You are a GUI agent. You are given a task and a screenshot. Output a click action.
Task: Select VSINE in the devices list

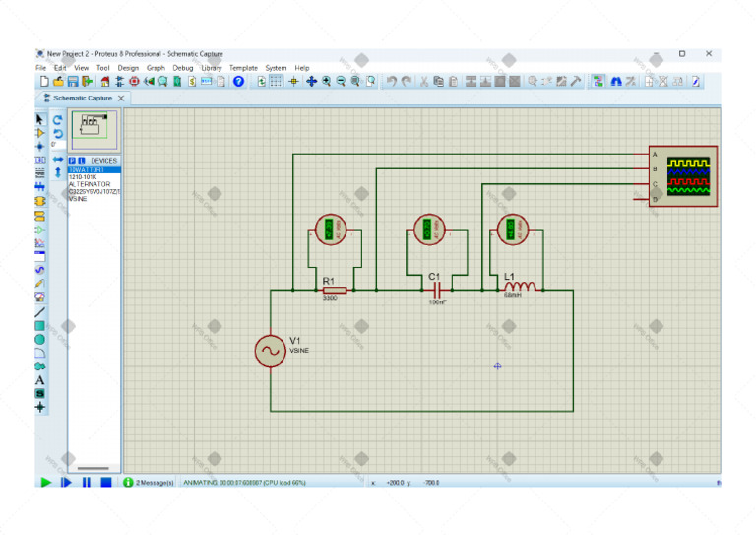(x=78, y=199)
